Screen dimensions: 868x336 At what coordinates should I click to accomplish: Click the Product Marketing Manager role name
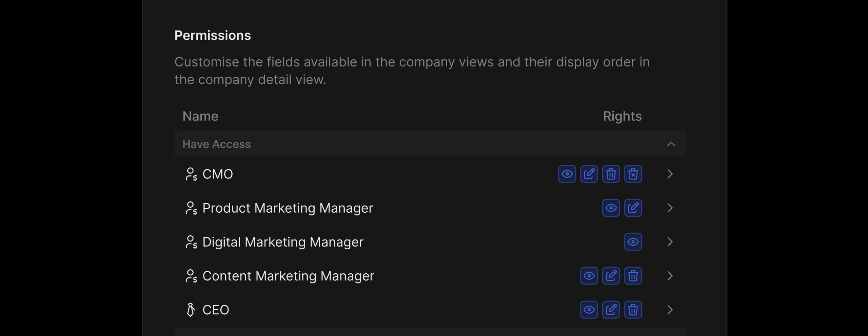click(288, 208)
